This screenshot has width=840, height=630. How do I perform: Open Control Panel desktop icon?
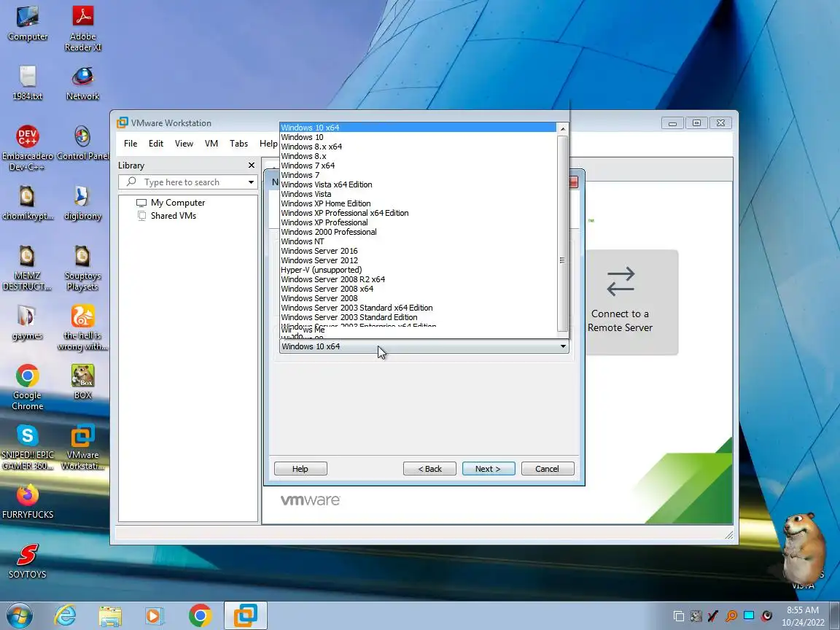click(83, 142)
